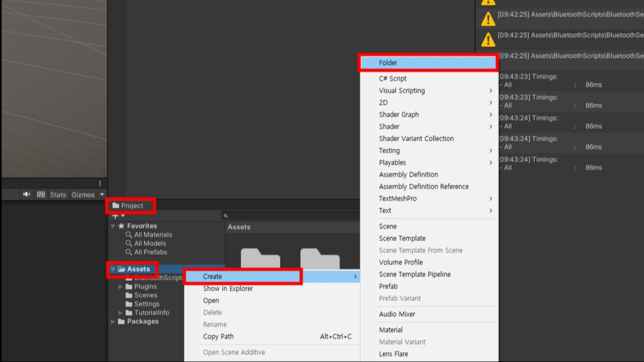
Task: Collapse the Favorites section arrow
Action: click(x=113, y=226)
